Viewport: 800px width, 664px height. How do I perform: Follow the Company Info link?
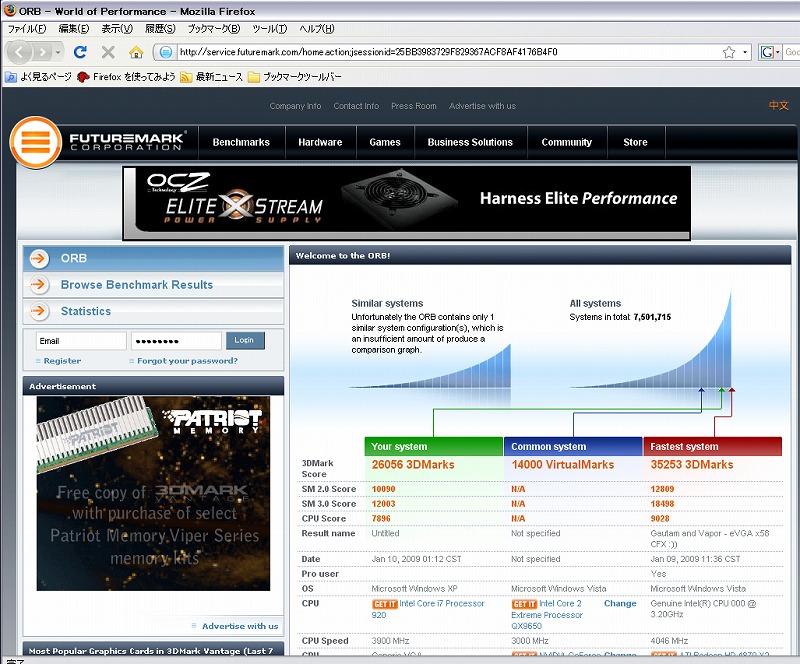(295, 106)
